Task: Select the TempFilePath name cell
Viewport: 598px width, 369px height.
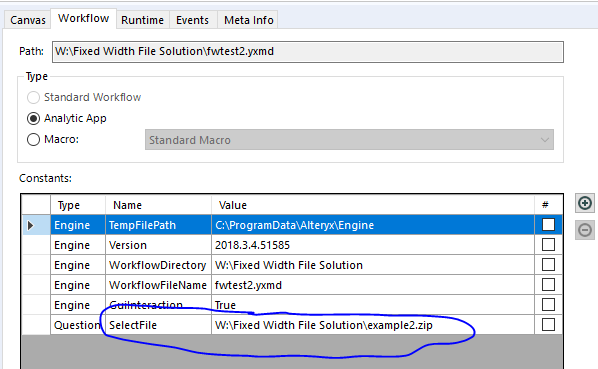Action: point(158,225)
